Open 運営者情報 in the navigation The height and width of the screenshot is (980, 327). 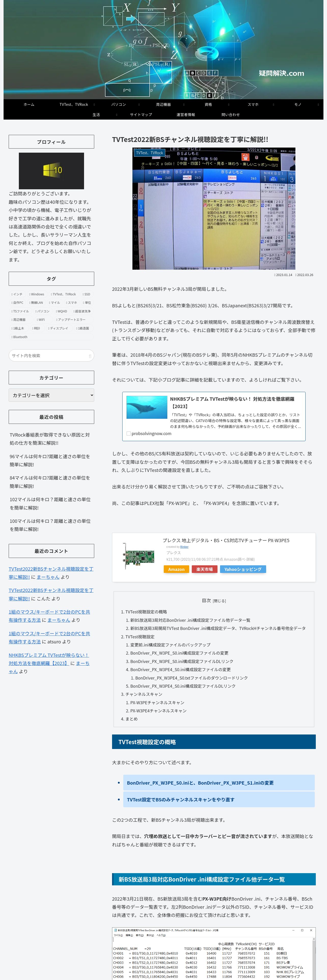pyautogui.click(x=186, y=114)
